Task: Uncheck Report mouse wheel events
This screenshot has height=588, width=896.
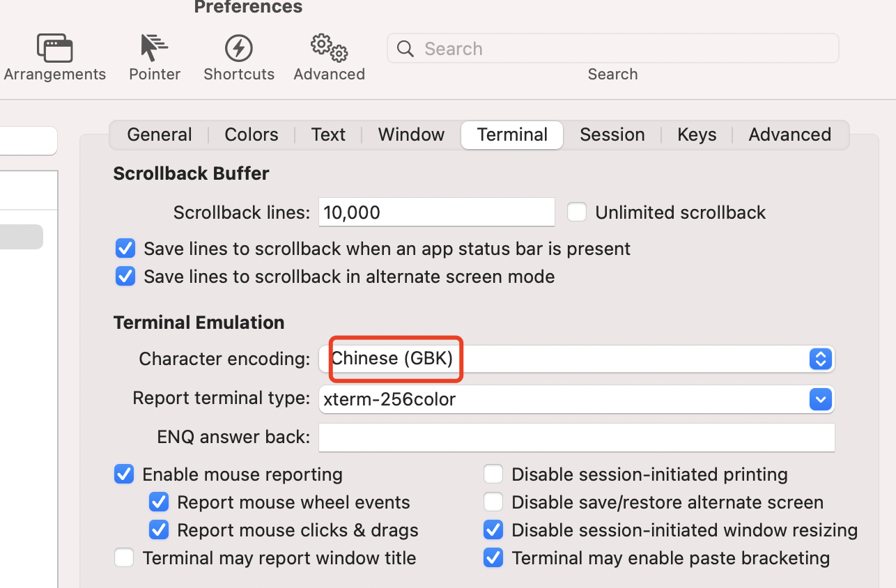Action: coord(158,502)
